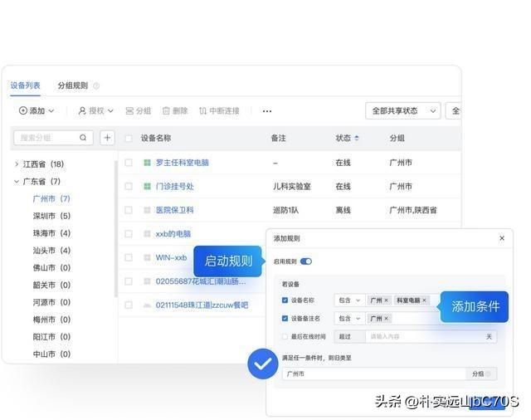Open the 包含 dropdown for 设备名称
The height and width of the screenshot is (420, 531).
click(349, 300)
